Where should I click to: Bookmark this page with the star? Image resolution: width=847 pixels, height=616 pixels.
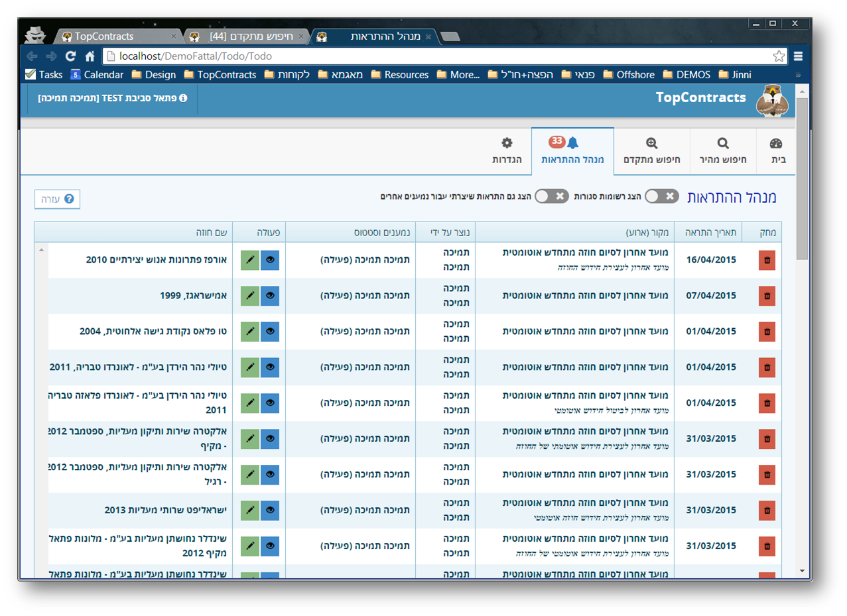[779, 56]
